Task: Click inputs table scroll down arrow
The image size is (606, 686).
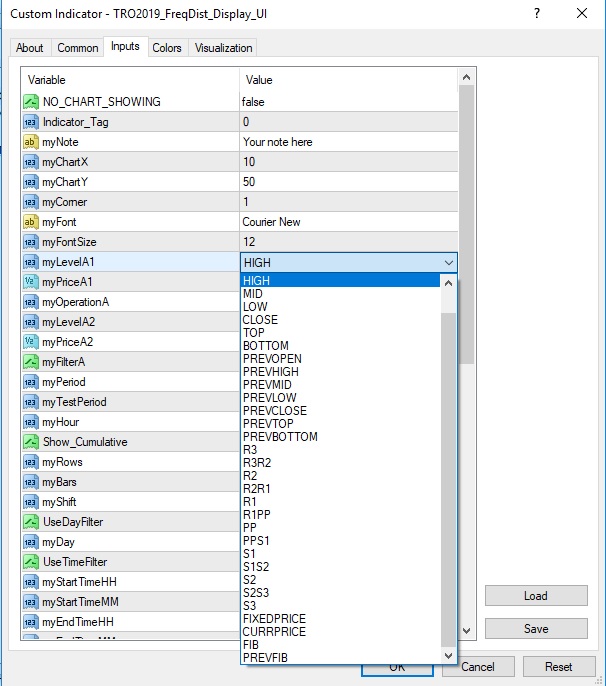Action: 466,630
